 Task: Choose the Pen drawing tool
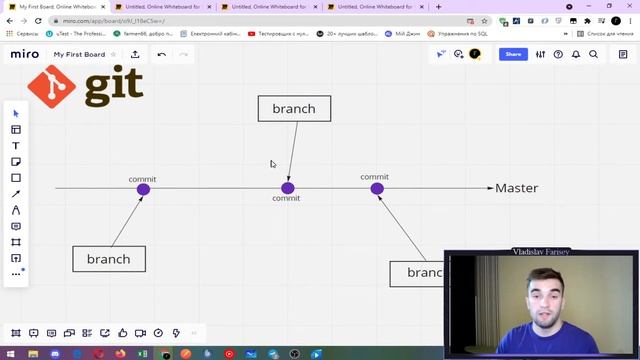(16, 210)
